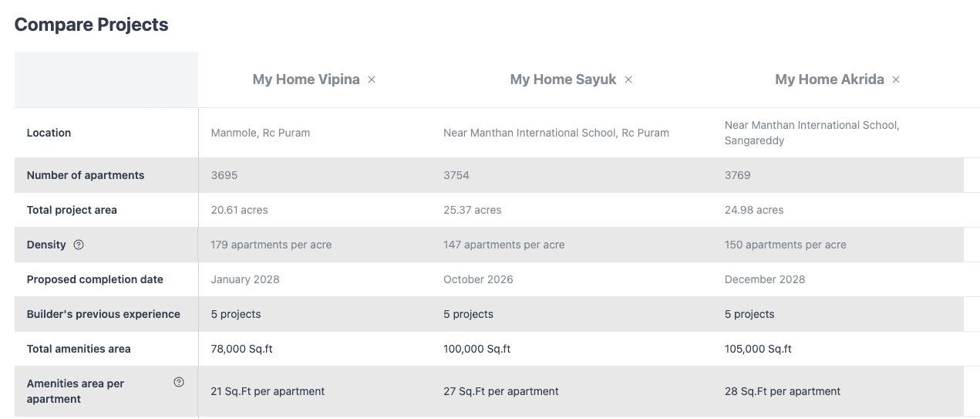Click Vipina's 179 apartments per acre value
Image resolution: width=980 pixels, height=419 pixels.
tap(271, 245)
